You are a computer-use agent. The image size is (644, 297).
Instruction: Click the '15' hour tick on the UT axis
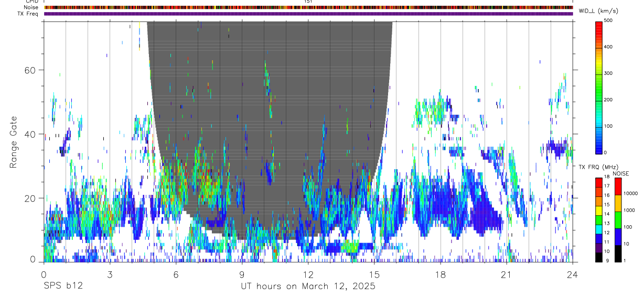tap(374, 274)
